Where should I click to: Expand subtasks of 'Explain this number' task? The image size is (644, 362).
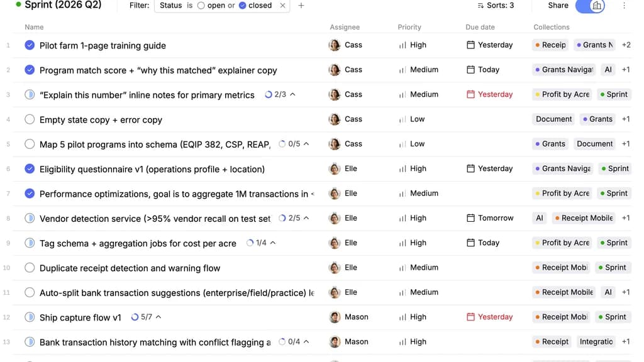(292, 95)
